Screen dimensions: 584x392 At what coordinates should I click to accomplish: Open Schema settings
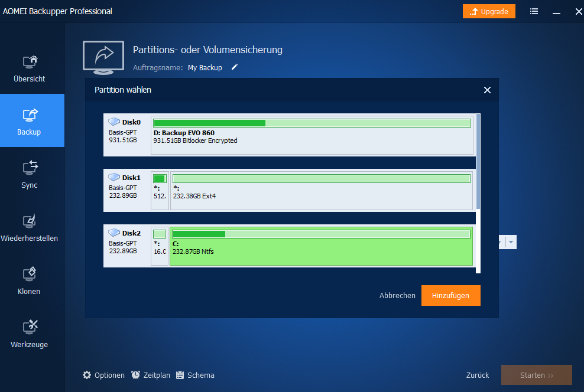pos(196,375)
